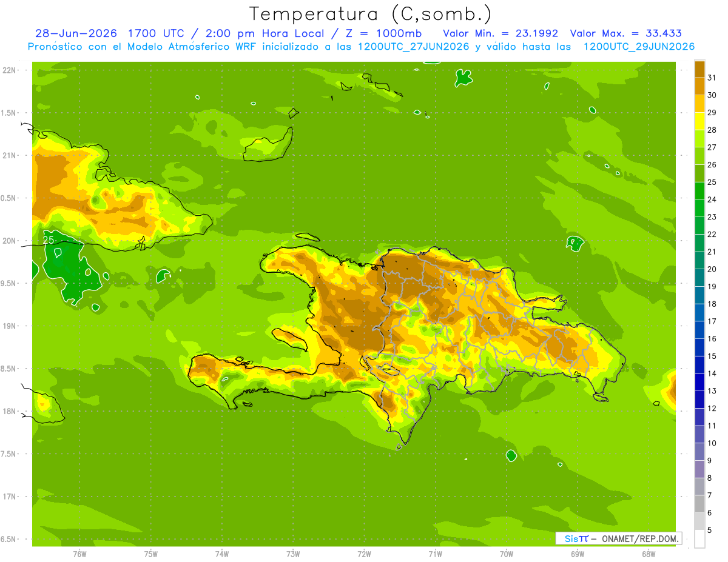
Task: Click the '12' legend scale label
Action: 712,409
